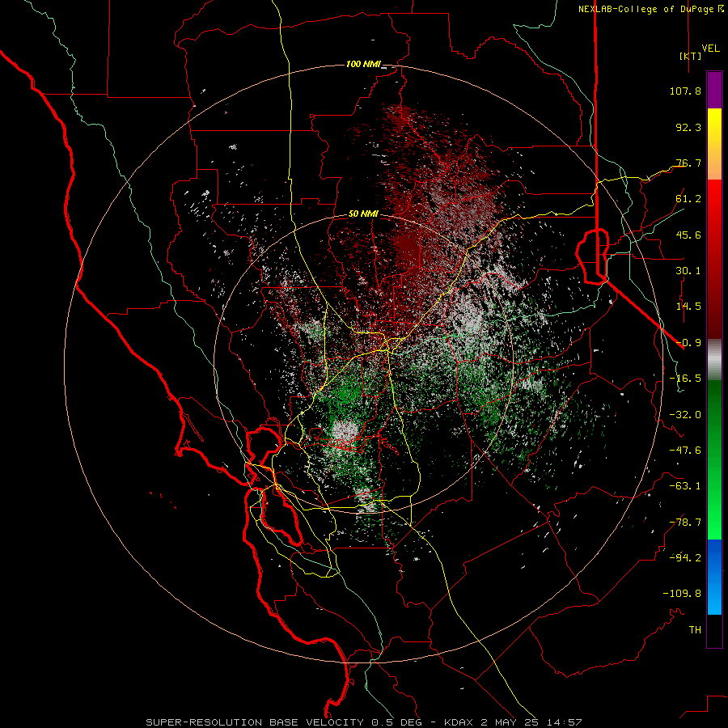Click the 14.5 legend value
Screen dimensions: 728x728
tap(688, 307)
